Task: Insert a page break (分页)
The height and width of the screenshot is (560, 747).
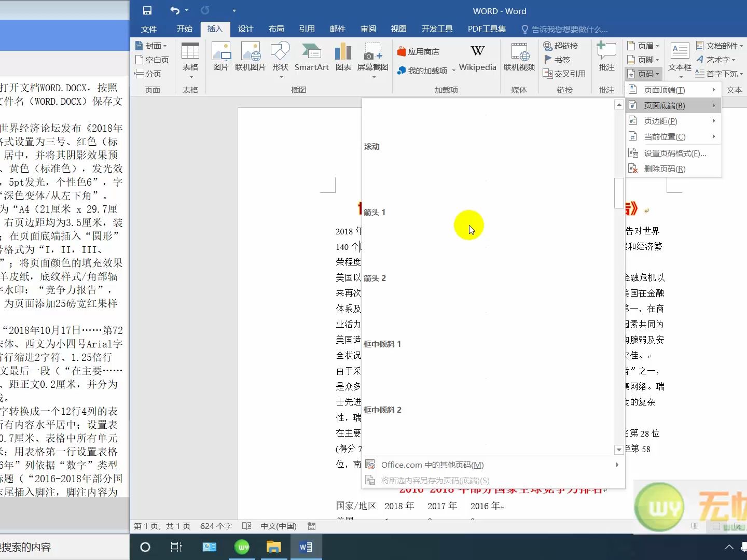Action: (x=148, y=74)
